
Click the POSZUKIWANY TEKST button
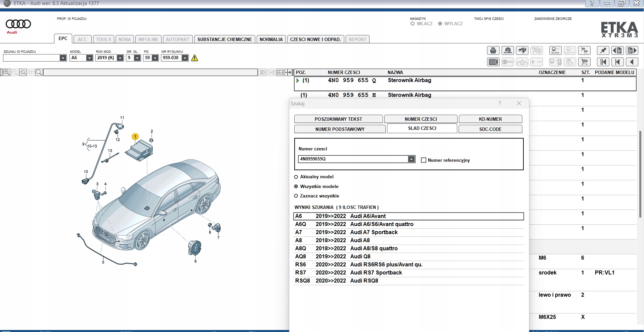[x=338, y=119]
